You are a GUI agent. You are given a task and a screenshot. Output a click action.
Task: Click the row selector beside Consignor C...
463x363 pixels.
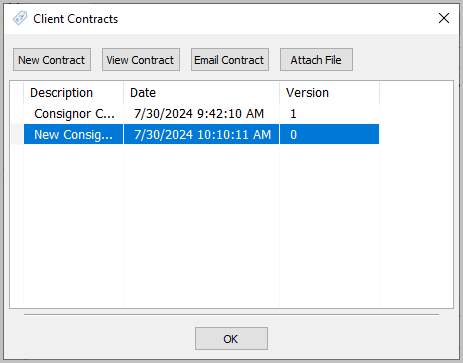pos(17,114)
